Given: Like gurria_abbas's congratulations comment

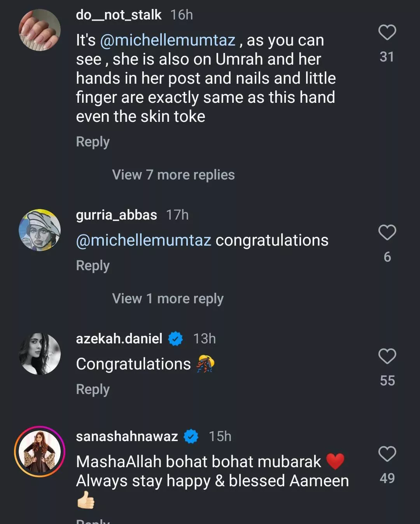Looking at the screenshot, I should [x=387, y=233].
